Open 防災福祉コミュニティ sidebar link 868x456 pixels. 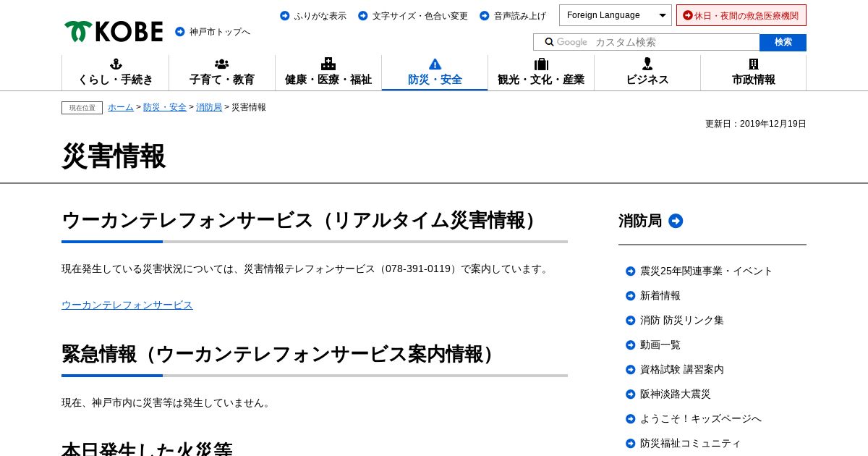pos(691,443)
